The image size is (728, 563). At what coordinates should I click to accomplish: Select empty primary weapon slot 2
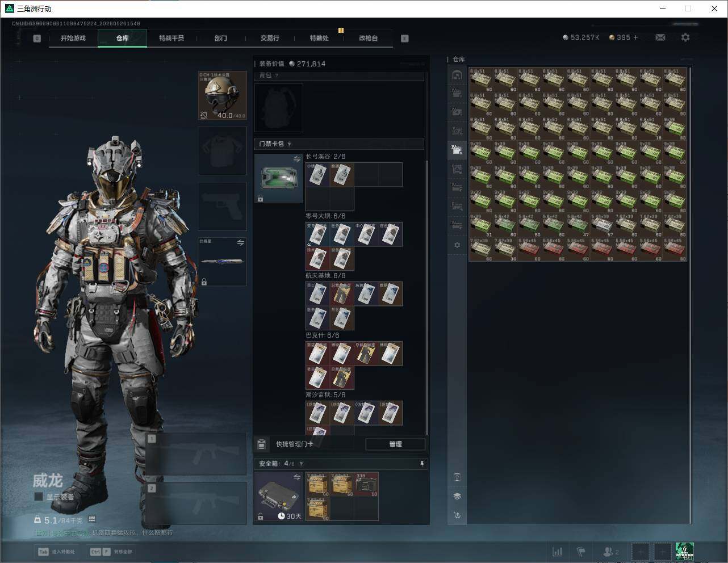click(x=196, y=503)
